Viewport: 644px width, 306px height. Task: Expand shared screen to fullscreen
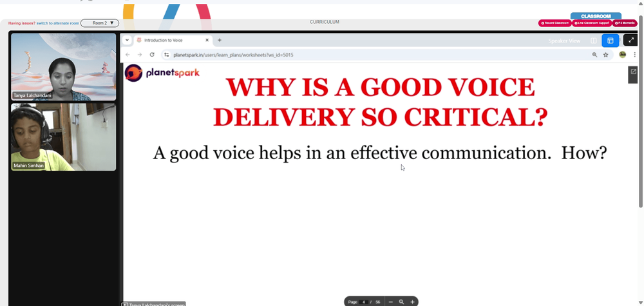click(x=631, y=40)
